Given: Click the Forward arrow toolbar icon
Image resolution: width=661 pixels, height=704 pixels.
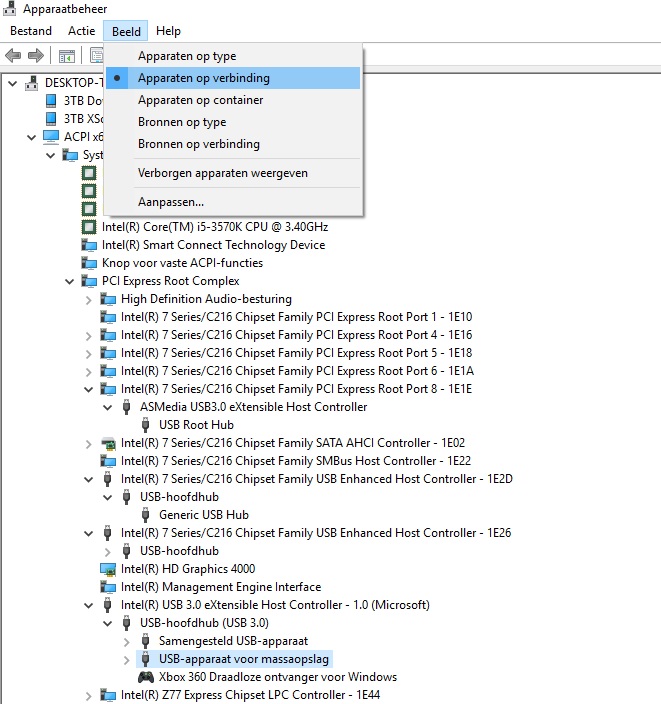Looking at the screenshot, I should (x=36, y=55).
